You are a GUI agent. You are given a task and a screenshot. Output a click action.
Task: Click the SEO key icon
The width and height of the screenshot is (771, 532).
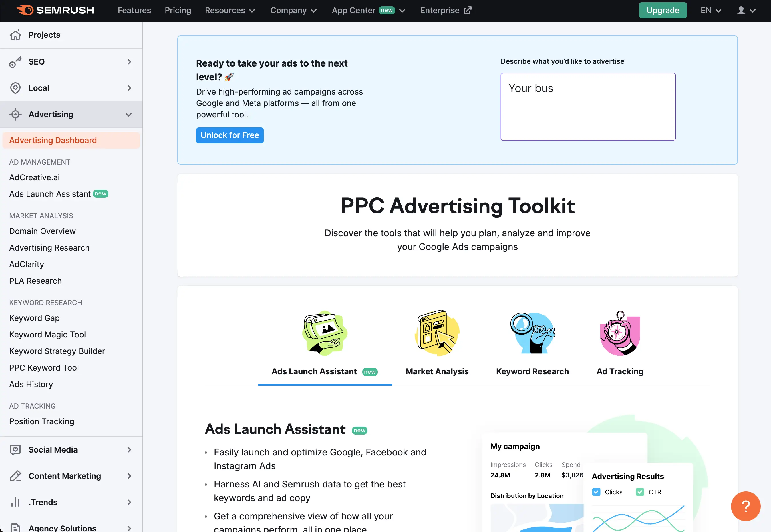[x=15, y=62]
